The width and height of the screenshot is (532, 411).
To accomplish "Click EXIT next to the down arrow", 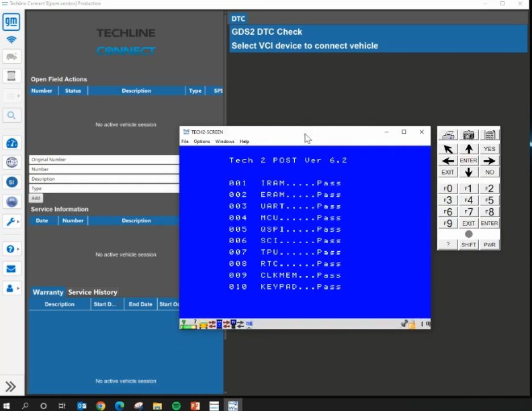I will coord(448,173).
